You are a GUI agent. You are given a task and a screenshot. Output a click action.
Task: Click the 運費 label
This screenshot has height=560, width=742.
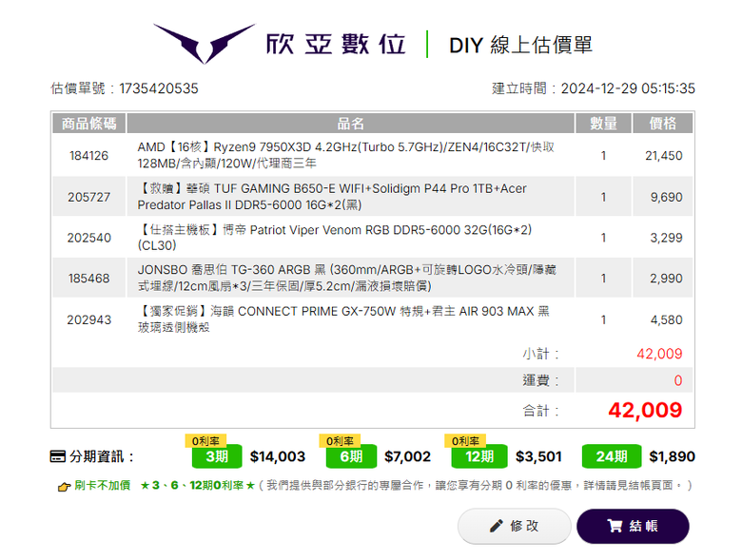(540, 380)
